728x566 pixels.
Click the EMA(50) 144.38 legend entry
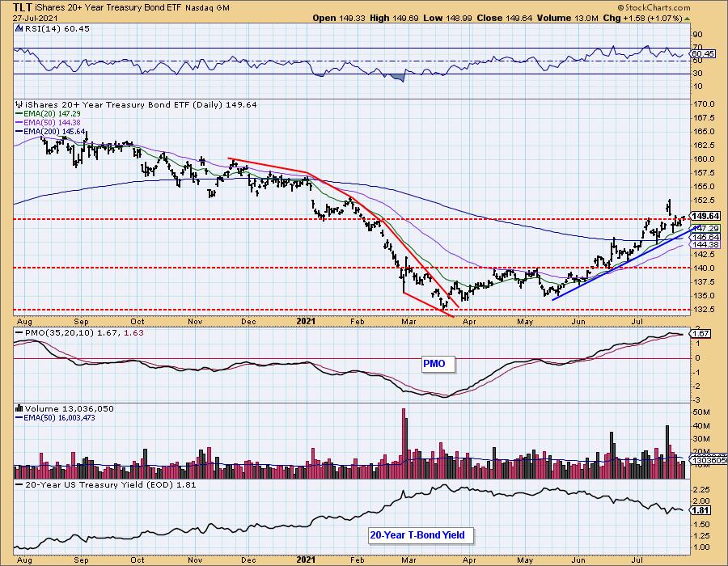pos(49,122)
